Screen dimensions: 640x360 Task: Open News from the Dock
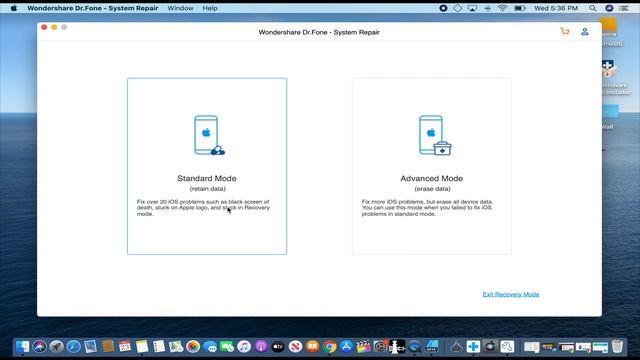[296, 347]
